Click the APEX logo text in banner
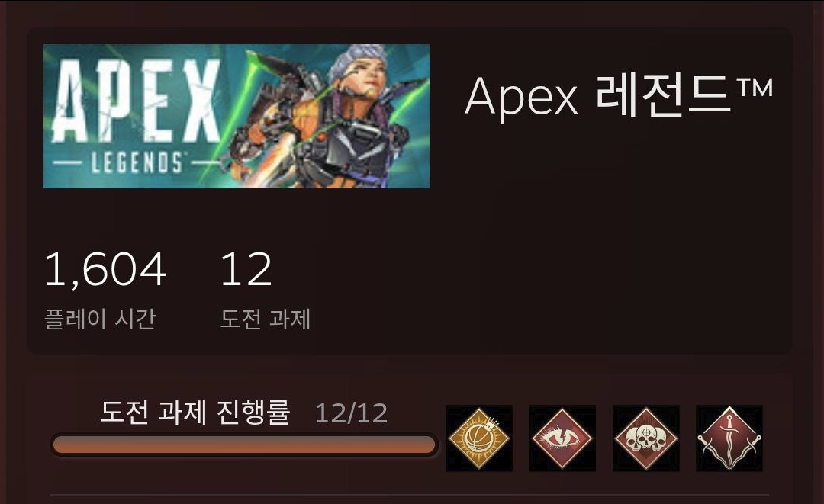This screenshot has height=504, width=824. 136,101
